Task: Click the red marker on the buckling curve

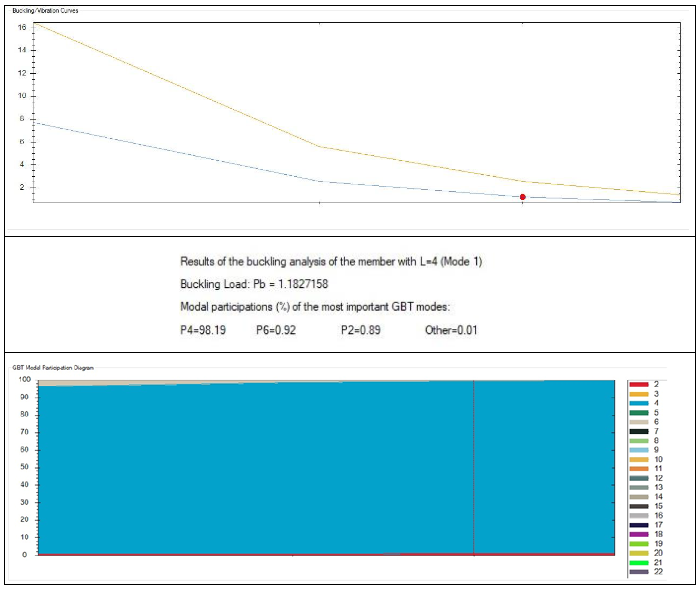Action: tap(522, 197)
